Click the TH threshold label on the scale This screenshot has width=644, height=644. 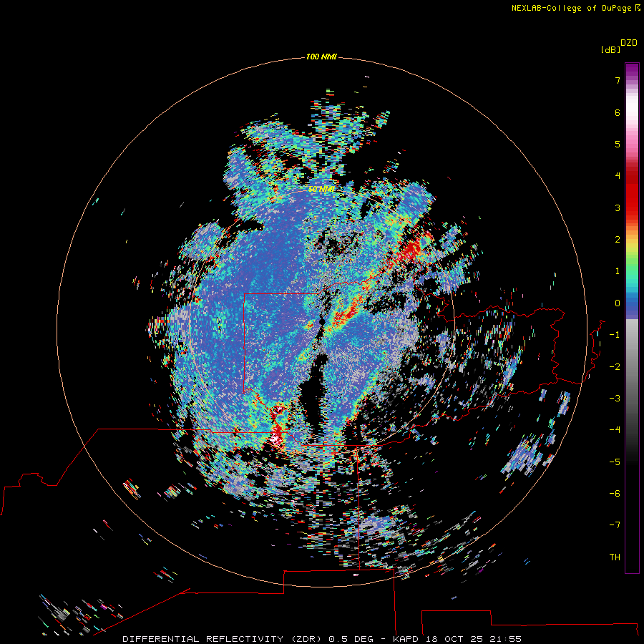615,557
